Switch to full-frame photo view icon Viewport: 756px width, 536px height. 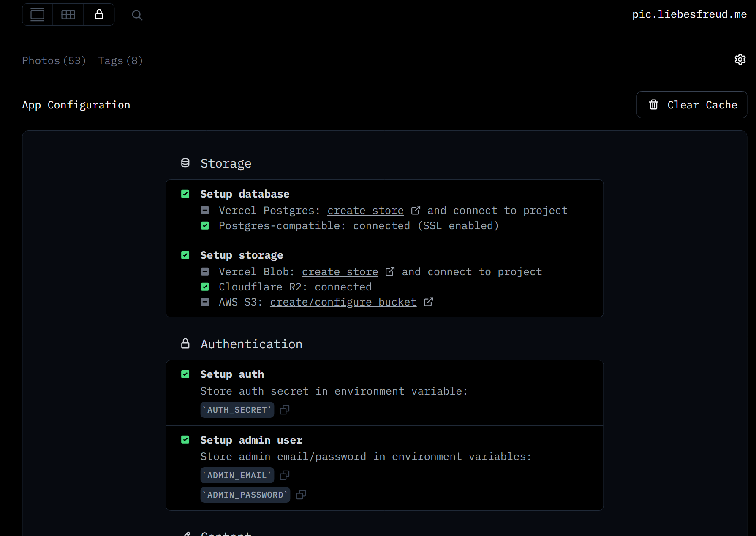(x=38, y=15)
